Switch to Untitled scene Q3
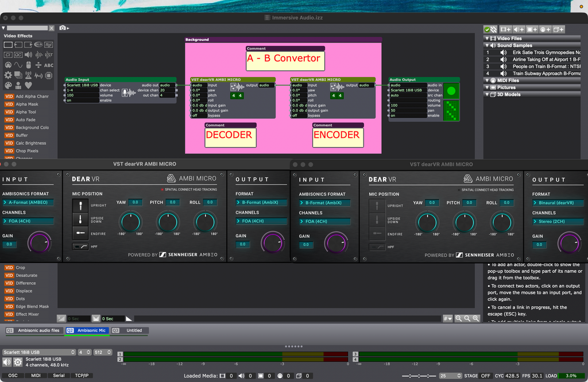 pyautogui.click(x=129, y=331)
